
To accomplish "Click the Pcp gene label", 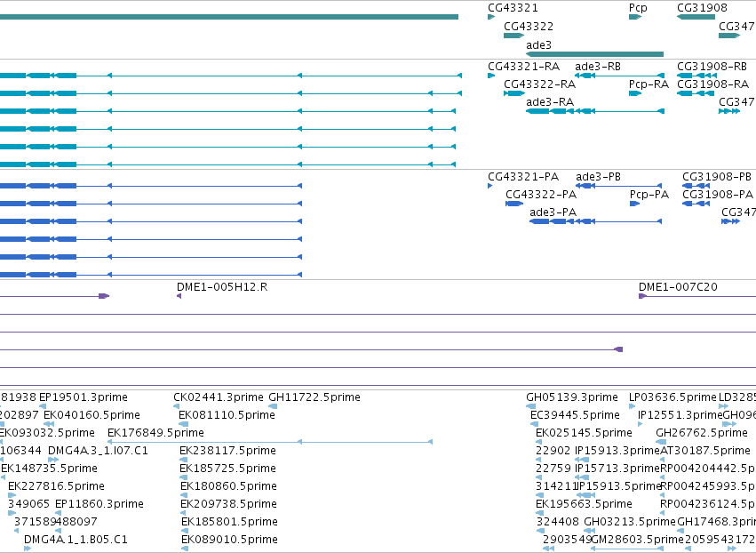I will [638, 8].
